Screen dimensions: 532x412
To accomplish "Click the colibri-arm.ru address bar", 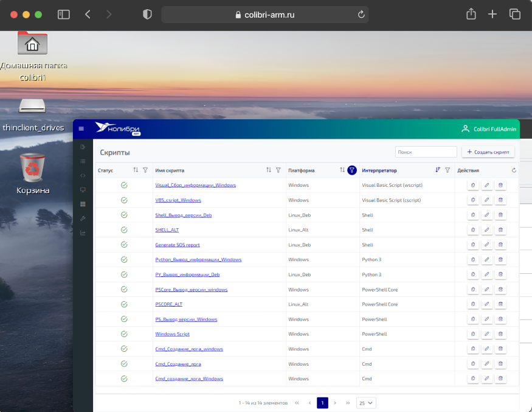I will 264,15.
